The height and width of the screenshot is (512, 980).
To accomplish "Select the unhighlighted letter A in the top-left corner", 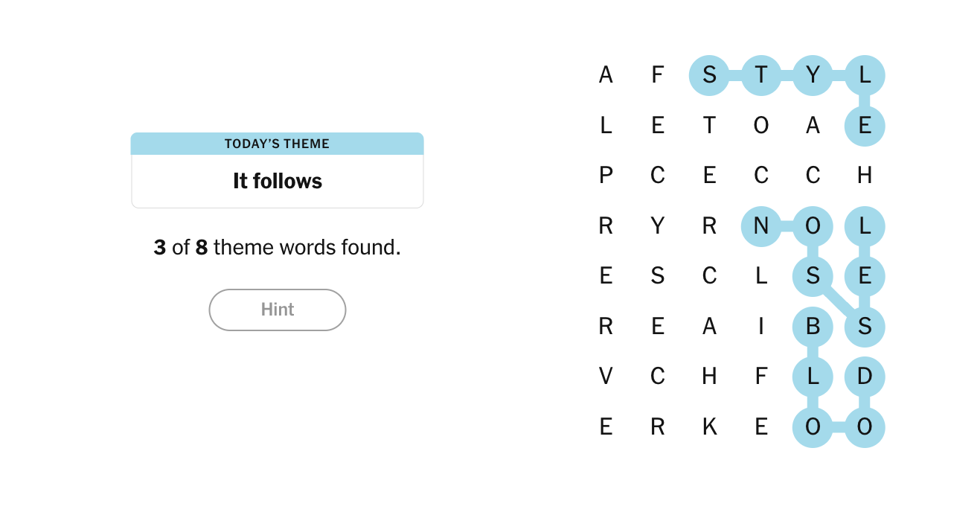I will pos(605,74).
